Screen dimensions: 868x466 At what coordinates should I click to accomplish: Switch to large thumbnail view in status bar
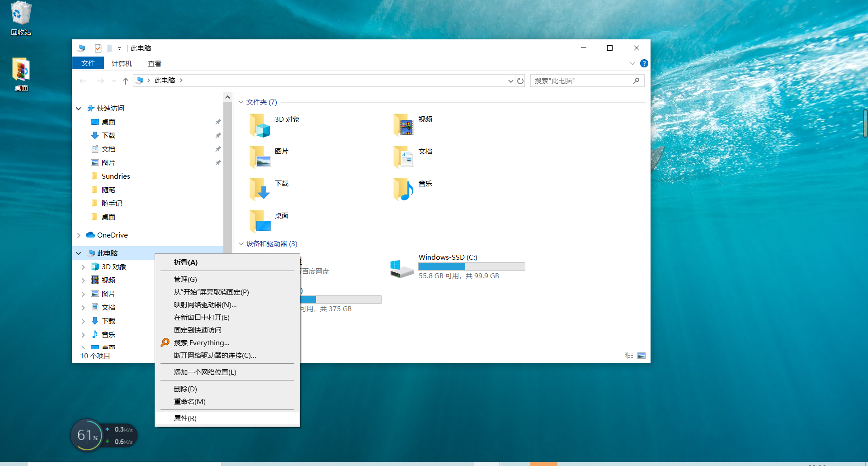tap(642, 356)
